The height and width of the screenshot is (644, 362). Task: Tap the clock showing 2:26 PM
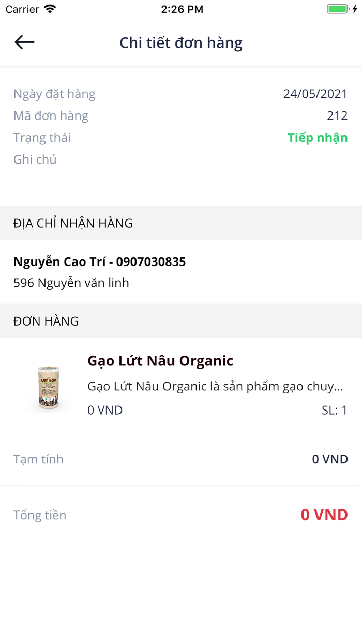point(181,9)
